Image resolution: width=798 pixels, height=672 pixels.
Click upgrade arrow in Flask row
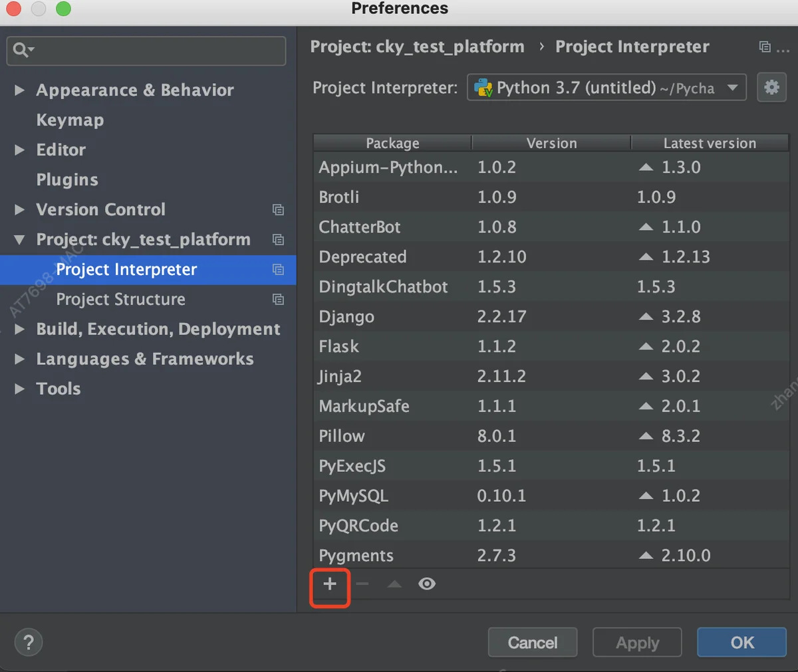pyautogui.click(x=646, y=347)
